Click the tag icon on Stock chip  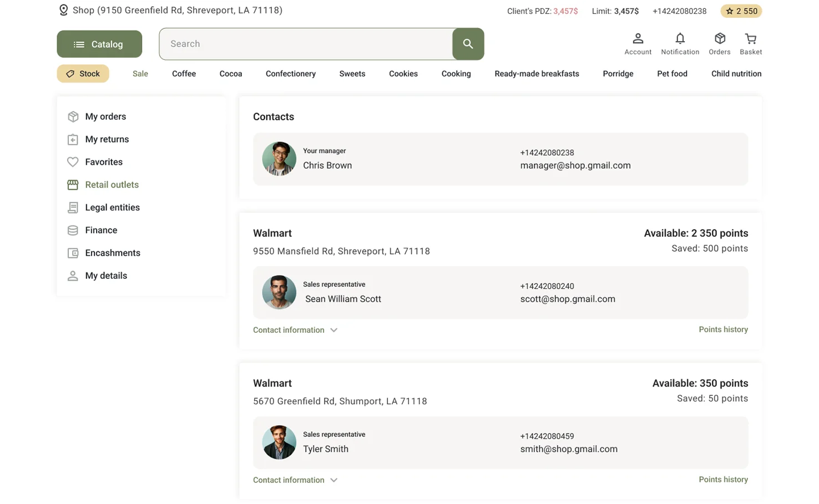click(x=70, y=74)
